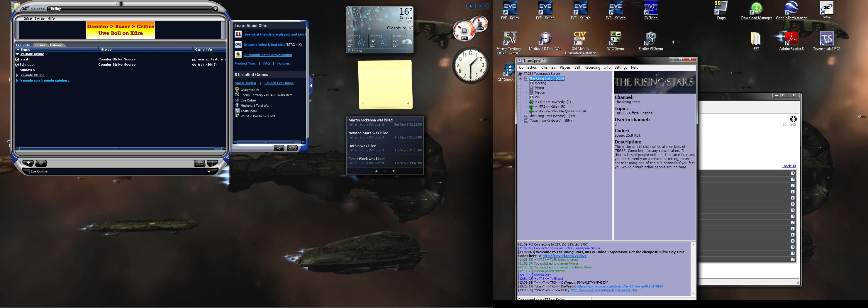Viewport: 868px width, 308px height.
Task: Open TeamSpeak Settings menu
Action: [621, 67]
